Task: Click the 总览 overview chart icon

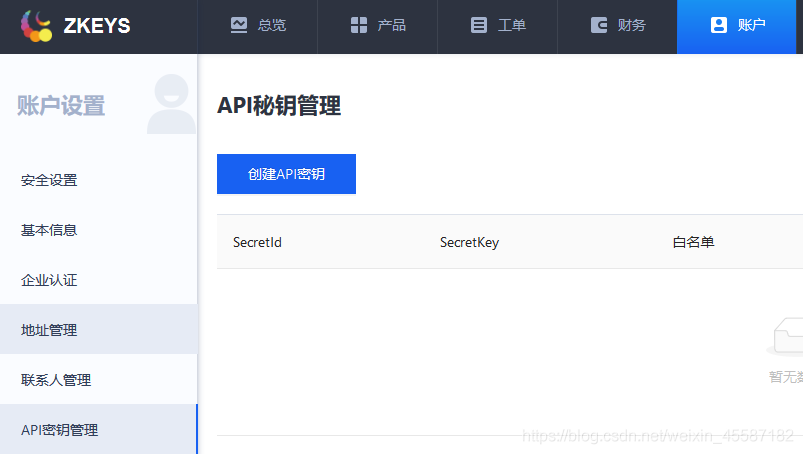Action: coord(239,25)
